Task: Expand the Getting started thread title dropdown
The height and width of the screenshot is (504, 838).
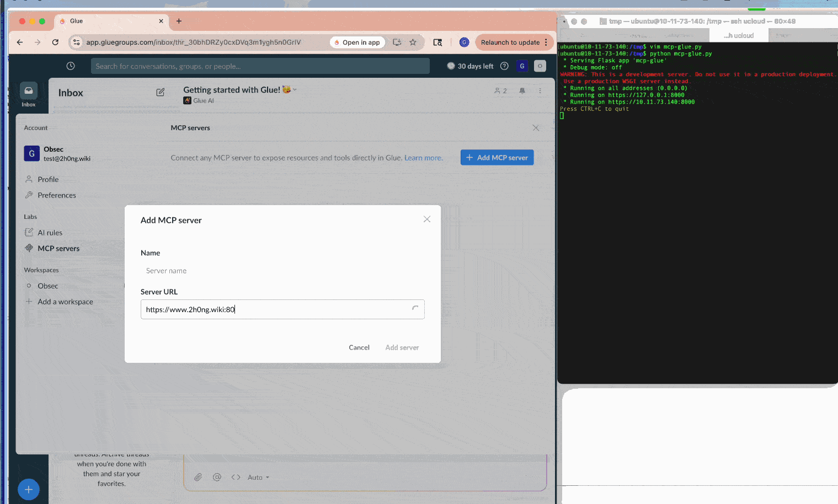Action: [295, 90]
